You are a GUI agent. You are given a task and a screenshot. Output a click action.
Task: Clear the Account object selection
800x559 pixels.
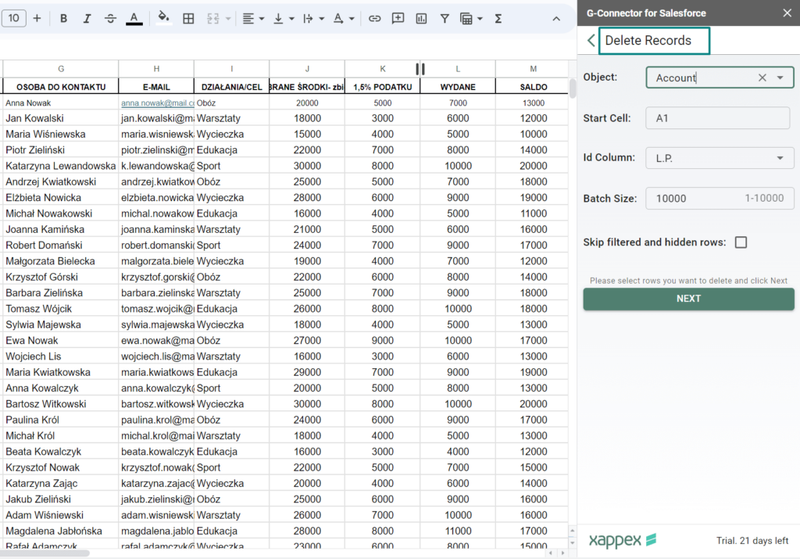762,78
